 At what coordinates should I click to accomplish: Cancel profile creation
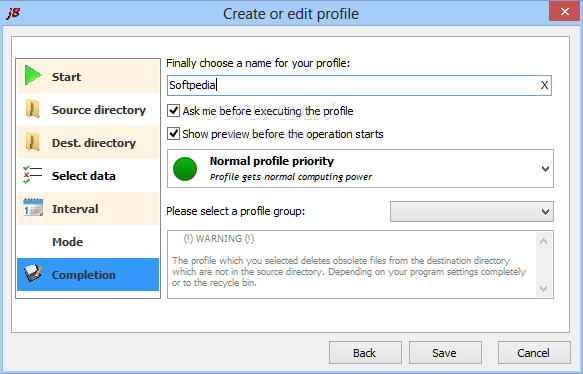(534, 352)
